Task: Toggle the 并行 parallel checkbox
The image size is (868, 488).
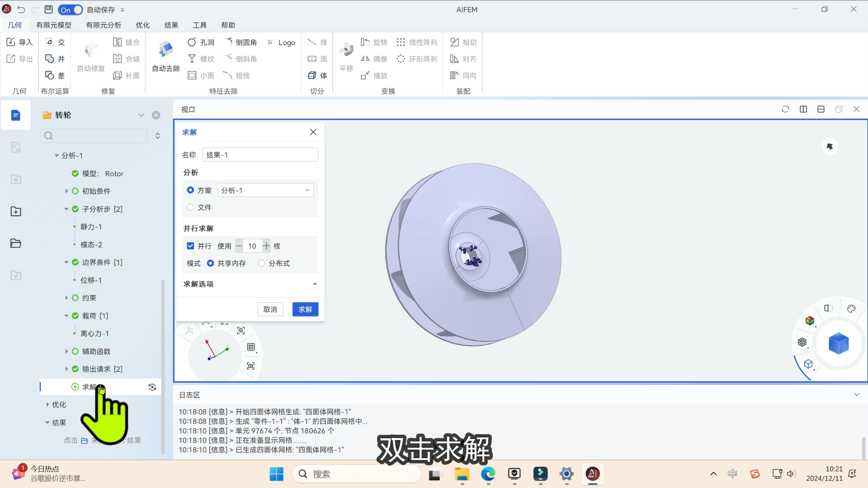Action: 190,246
